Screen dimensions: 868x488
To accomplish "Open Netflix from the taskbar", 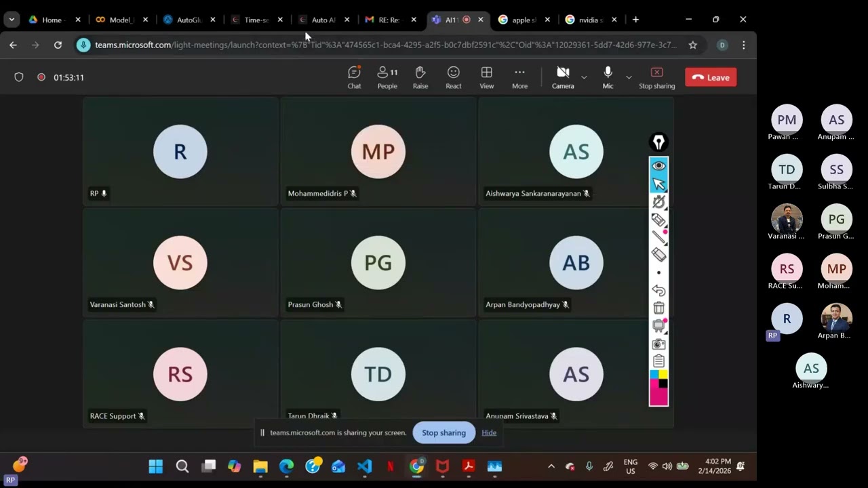I will (391, 466).
